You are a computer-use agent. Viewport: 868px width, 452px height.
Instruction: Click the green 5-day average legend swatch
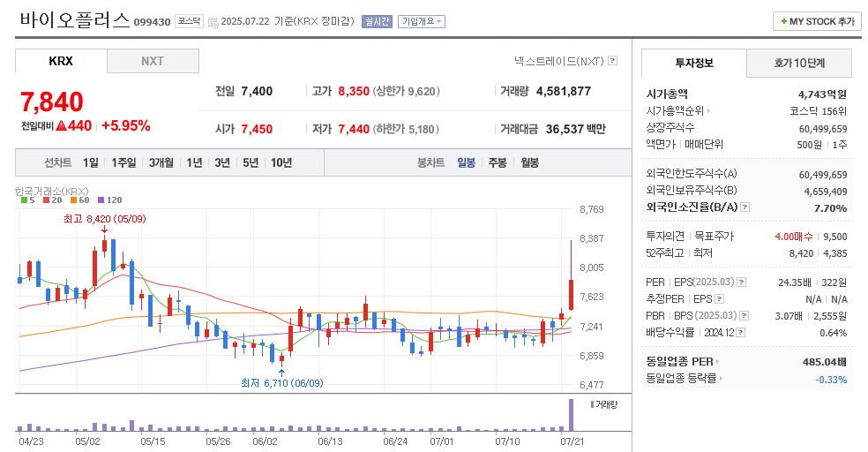24,200
